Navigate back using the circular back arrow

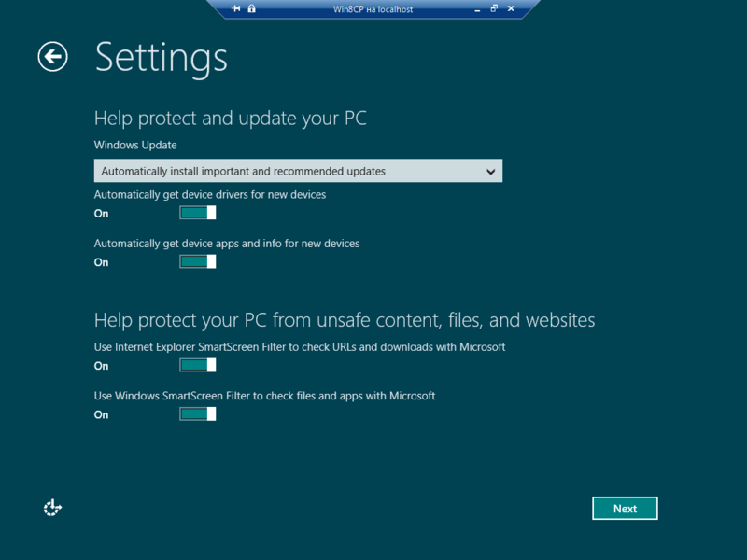[52, 57]
